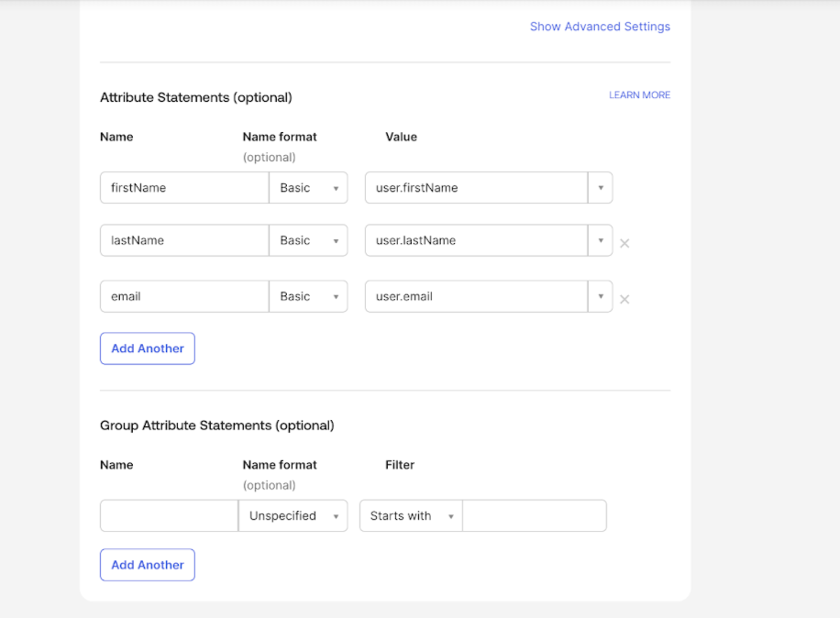
Task: Expand the user.lastName value dropdown arrow
Action: point(601,240)
